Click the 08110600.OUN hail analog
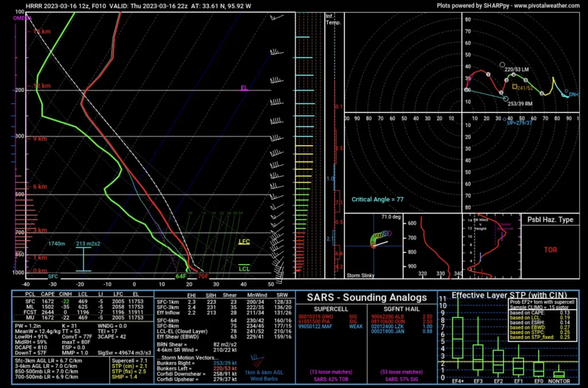 pos(388,321)
